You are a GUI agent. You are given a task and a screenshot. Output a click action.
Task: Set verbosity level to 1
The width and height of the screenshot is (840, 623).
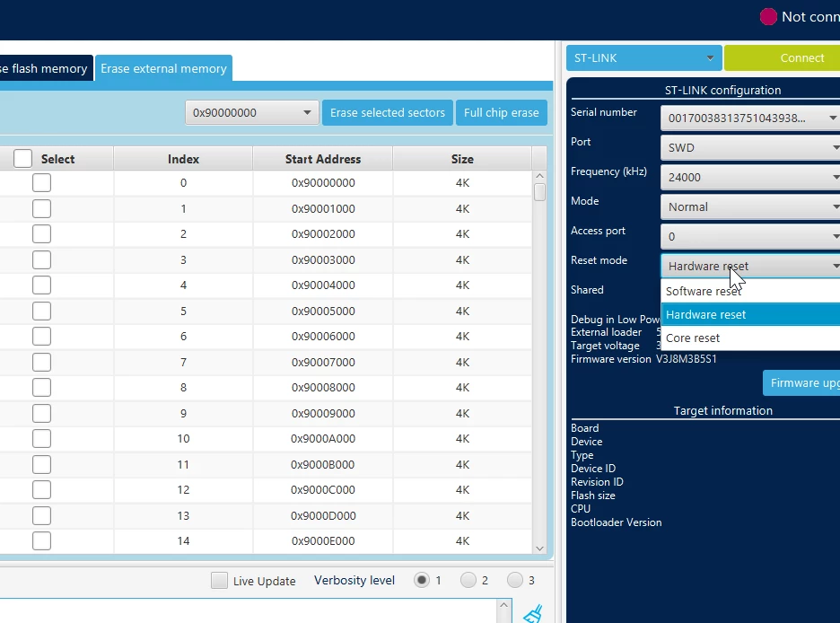[x=422, y=580]
